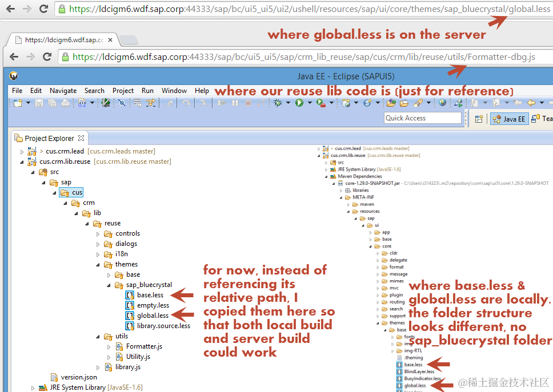The height and width of the screenshot is (392, 553).
Task: Click the Drop to Frame toolbar icon
Action: 138,103
